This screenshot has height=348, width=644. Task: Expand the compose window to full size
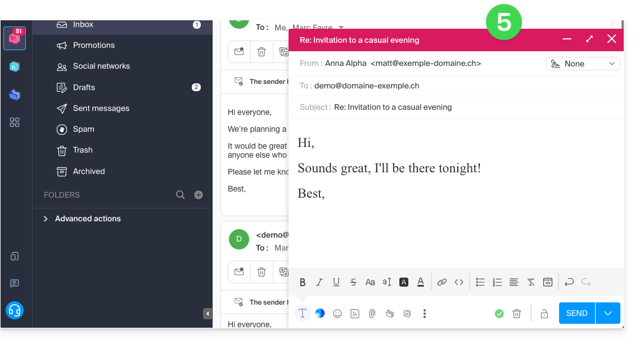[x=589, y=39]
